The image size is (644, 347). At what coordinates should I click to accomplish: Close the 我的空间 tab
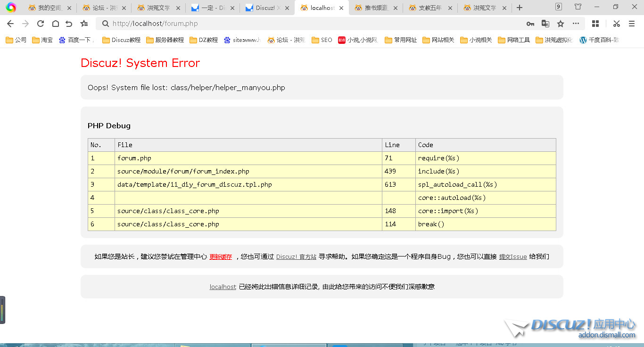tap(69, 8)
